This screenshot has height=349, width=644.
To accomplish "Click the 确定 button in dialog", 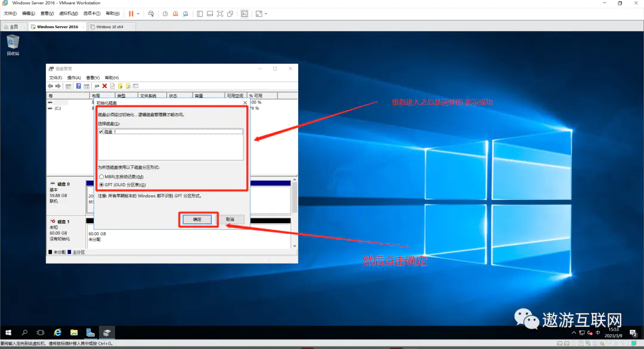I will tap(197, 220).
